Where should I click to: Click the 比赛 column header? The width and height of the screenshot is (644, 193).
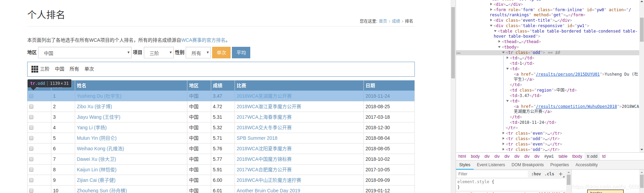tap(299, 85)
